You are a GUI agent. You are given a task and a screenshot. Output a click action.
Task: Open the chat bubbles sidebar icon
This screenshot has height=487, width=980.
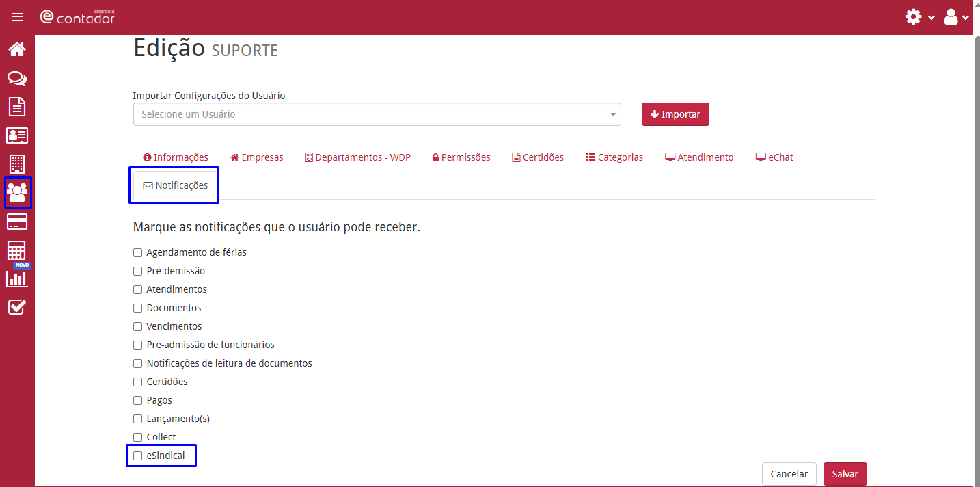point(17,79)
